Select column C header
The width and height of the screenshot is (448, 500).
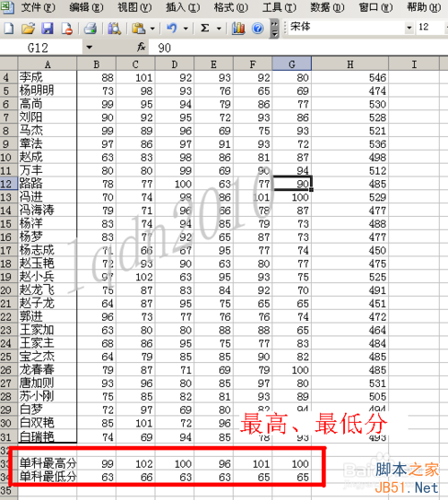[135, 65]
